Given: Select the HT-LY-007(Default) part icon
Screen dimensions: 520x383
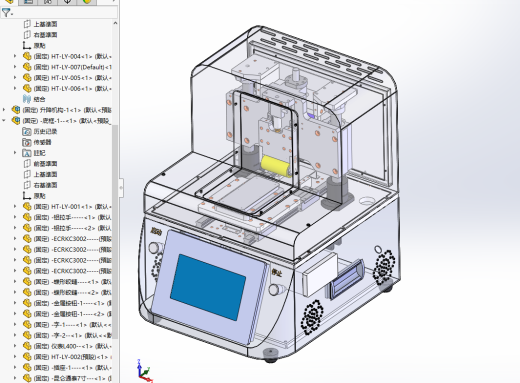Looking at the screenshot, I should 27,67.
